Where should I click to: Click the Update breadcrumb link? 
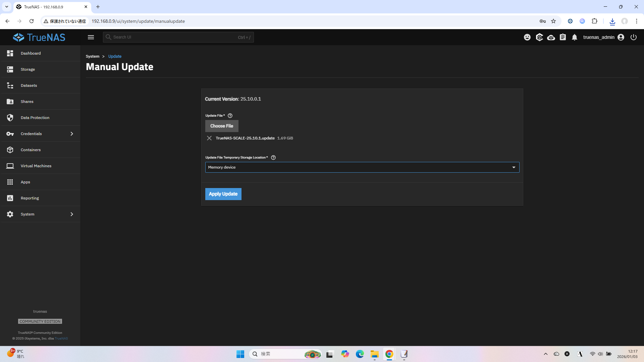[115, 56]
